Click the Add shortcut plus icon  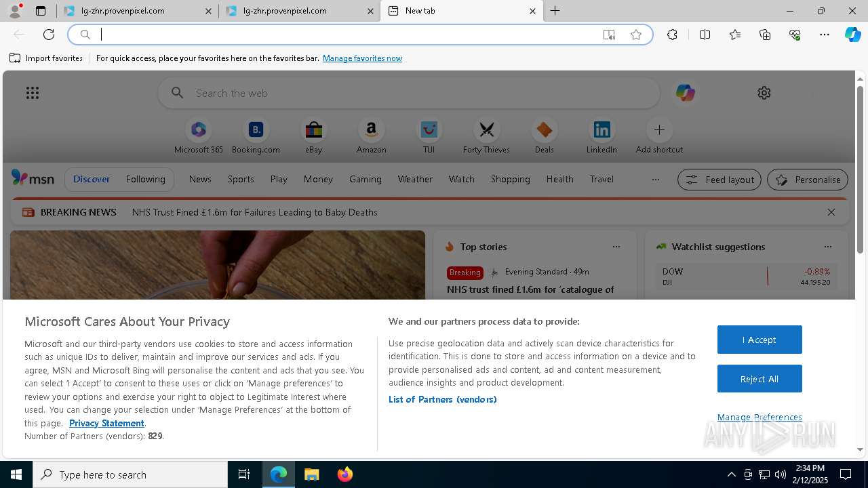pyautogui.click(x=659, y=129)
